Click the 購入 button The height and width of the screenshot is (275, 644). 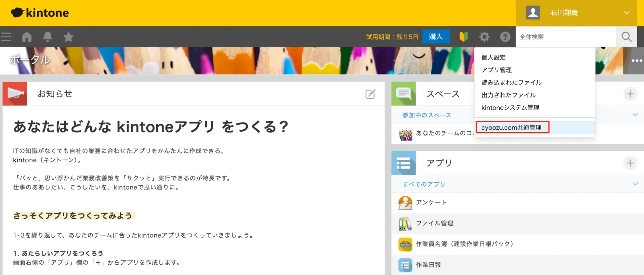point(436,37)
